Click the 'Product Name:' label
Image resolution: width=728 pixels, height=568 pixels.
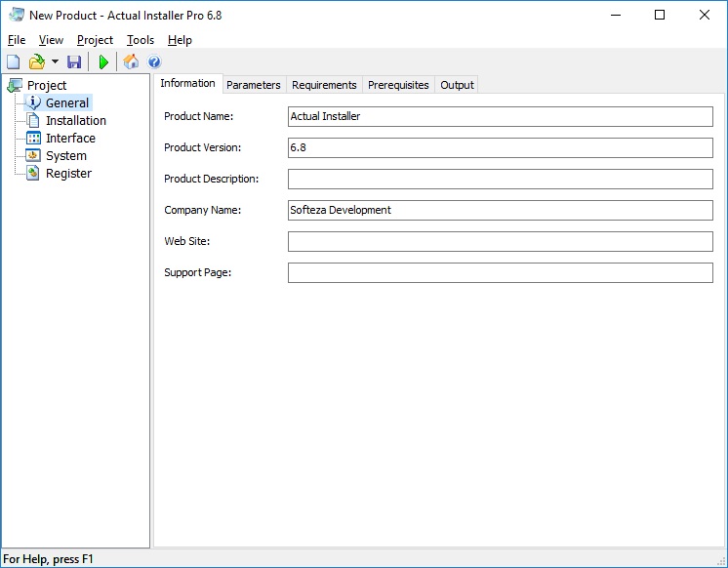click(x=199, y=116)
